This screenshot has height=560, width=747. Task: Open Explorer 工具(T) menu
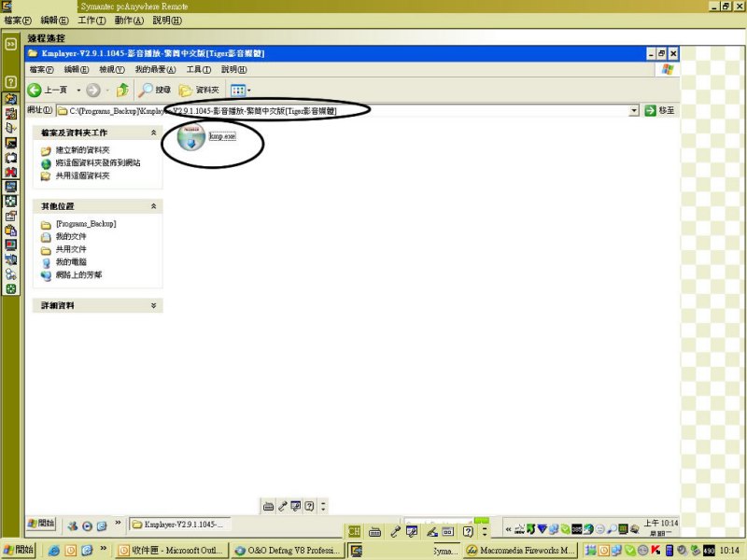198,69
